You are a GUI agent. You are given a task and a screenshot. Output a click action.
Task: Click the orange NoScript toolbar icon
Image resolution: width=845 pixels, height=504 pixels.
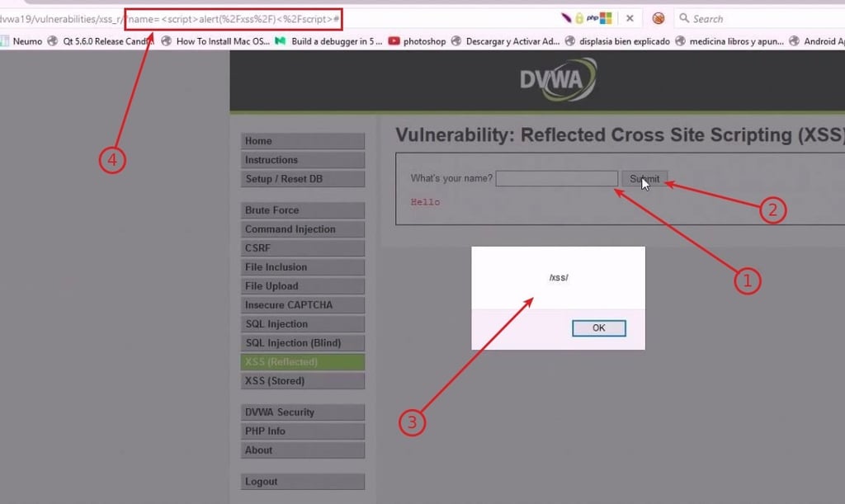(x=658, y=18)
